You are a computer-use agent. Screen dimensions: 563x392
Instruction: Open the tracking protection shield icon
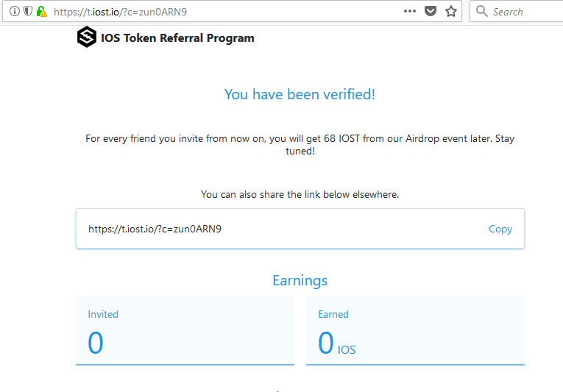(x=28, y=12)
